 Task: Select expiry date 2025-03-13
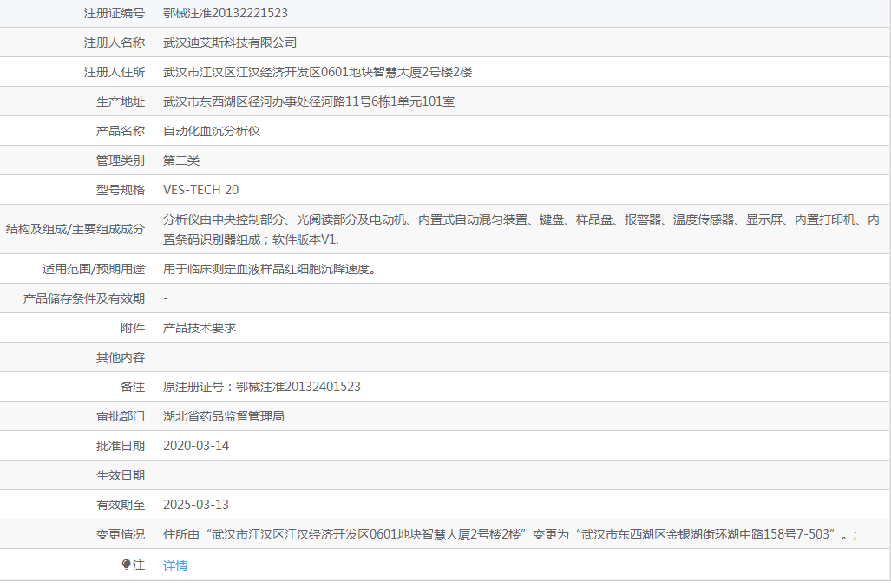(x=196, y=505)
